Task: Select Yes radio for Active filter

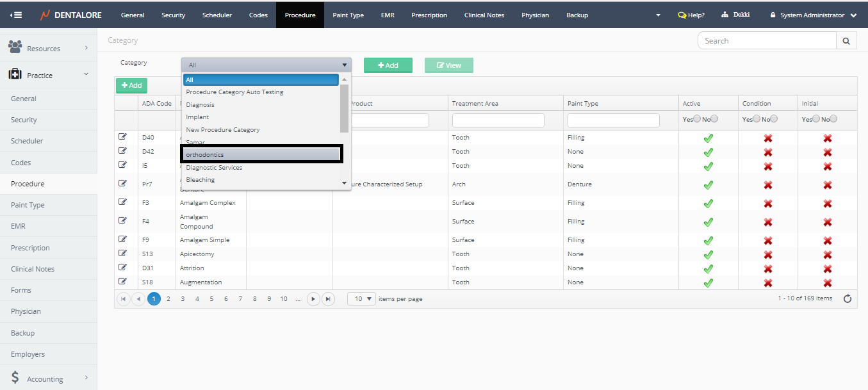Action: point(698,119)
